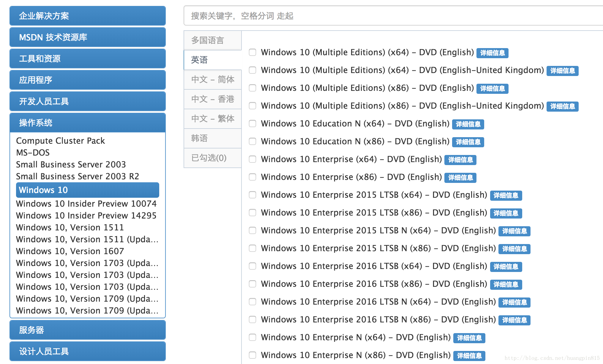
Task: Select Small Business Server 2003 R2 entry
Action: (78, 176)
